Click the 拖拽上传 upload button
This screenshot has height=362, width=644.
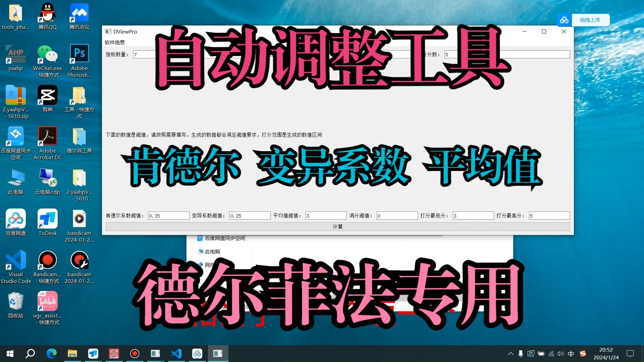click(x=591, y=20)
